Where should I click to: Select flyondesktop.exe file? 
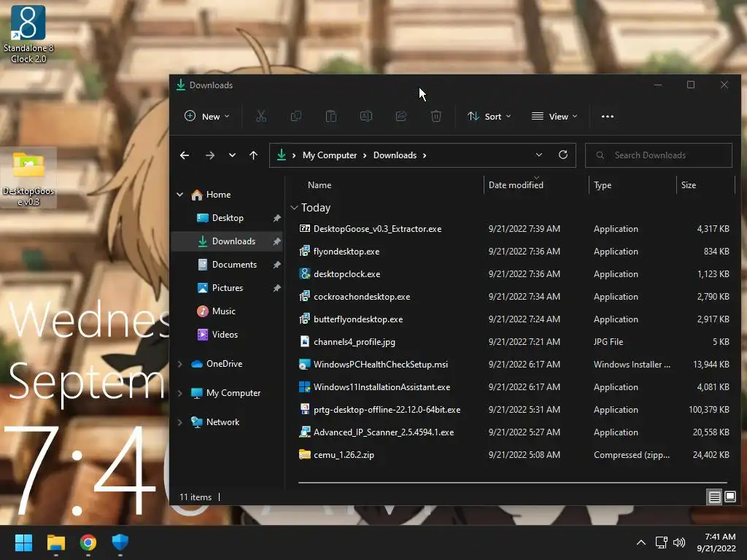point(513,252)
